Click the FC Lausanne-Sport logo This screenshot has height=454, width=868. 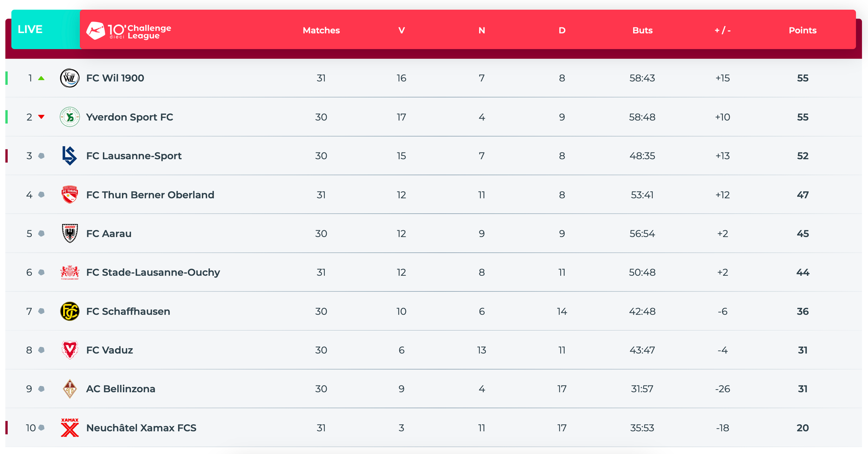click(x=70, y=156)
